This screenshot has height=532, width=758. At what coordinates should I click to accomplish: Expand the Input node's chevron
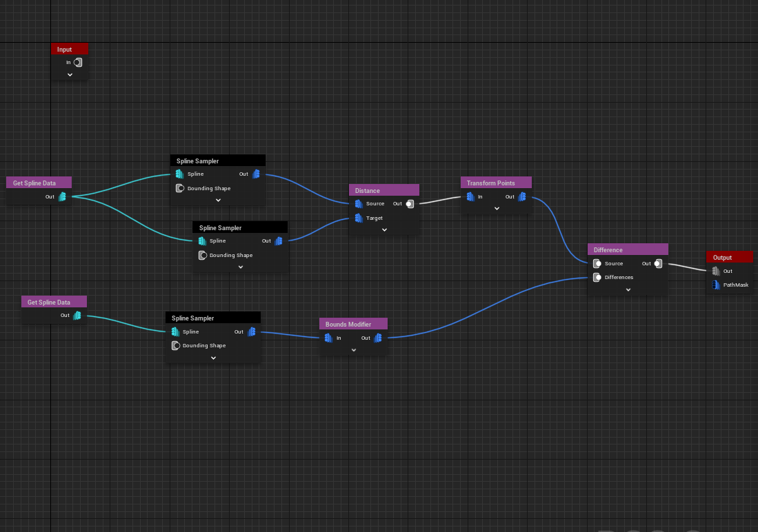[70, 75]
